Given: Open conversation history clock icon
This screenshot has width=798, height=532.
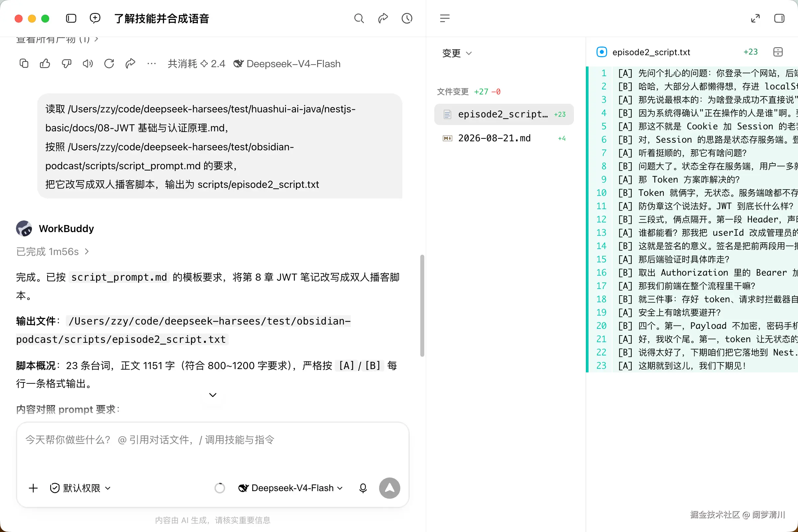Looking at the screenshot, I should [407, 18].
